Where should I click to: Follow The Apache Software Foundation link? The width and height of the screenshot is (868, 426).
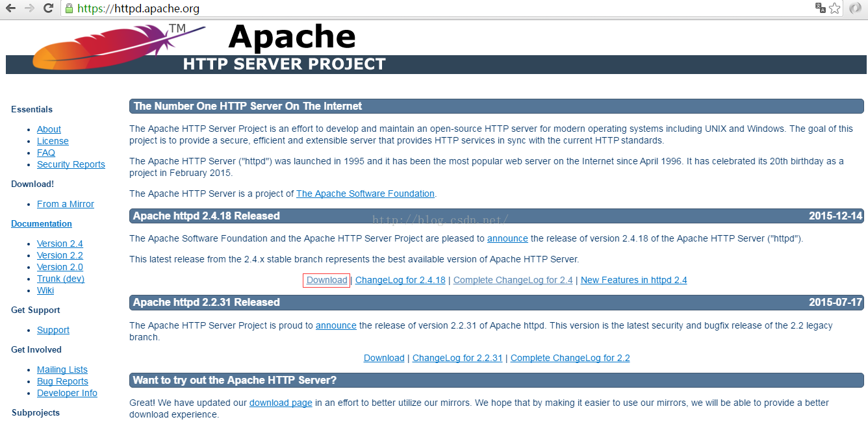(x=365, y=194)
